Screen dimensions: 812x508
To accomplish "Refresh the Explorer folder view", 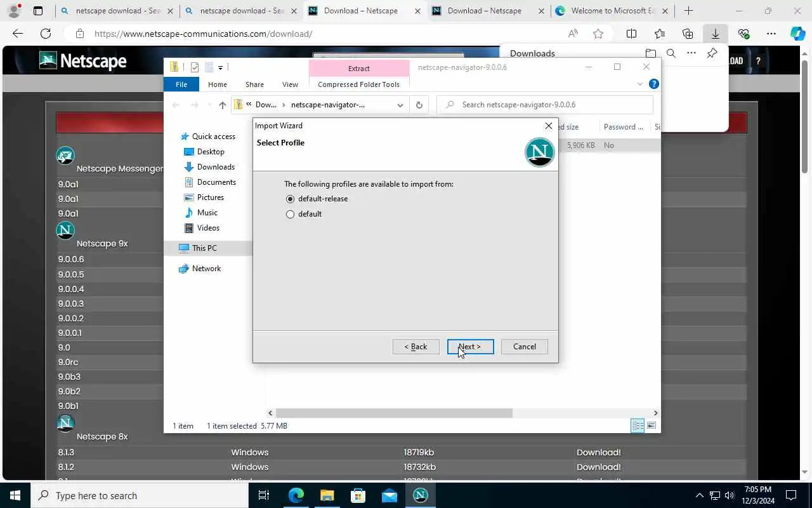I will click(x=419, y=105).
